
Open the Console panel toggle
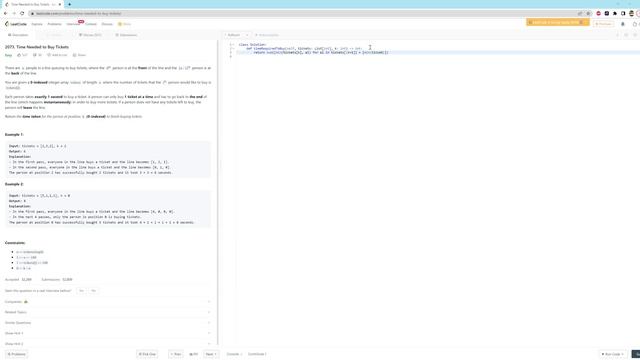234,354
